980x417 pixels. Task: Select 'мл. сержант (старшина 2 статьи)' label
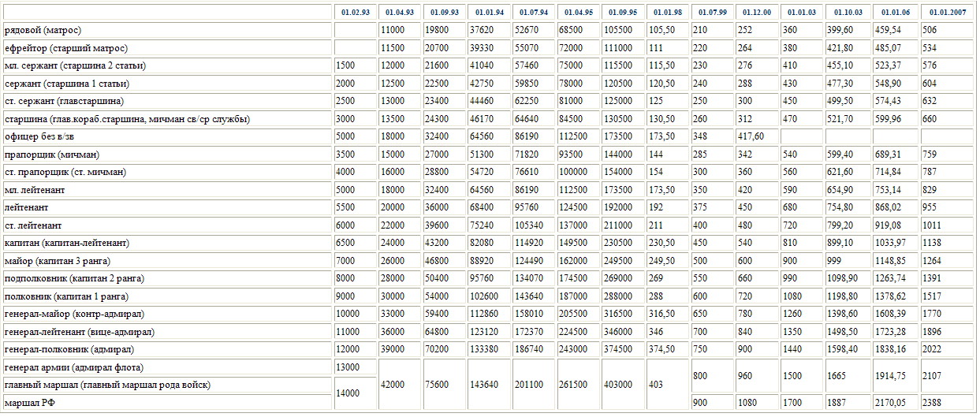pos(76,65)
